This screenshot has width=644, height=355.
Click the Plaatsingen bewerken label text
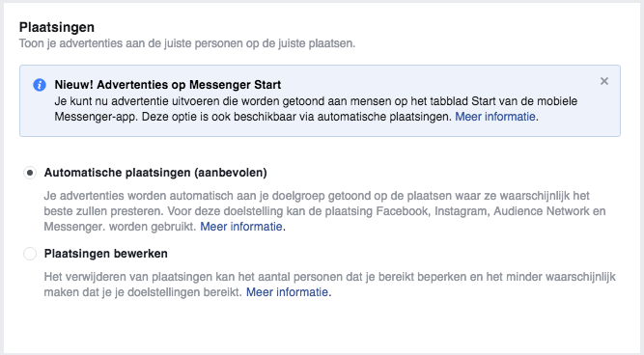click(106, 254)
